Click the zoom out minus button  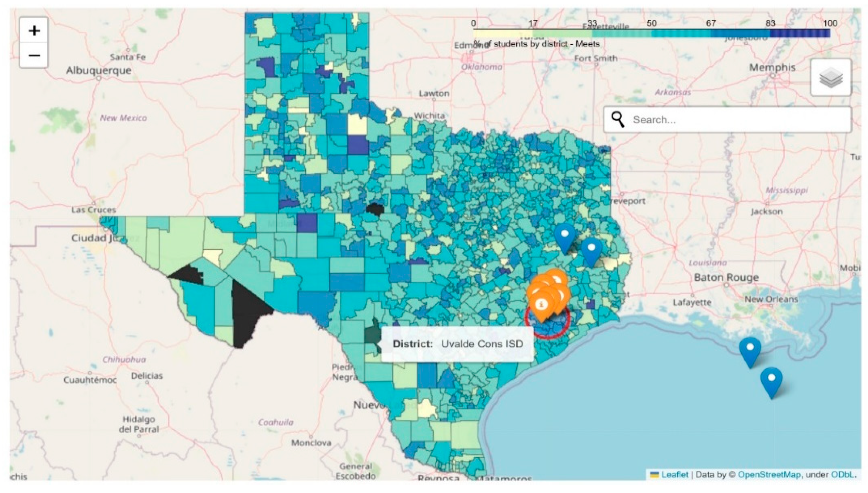tap(34, 55)
